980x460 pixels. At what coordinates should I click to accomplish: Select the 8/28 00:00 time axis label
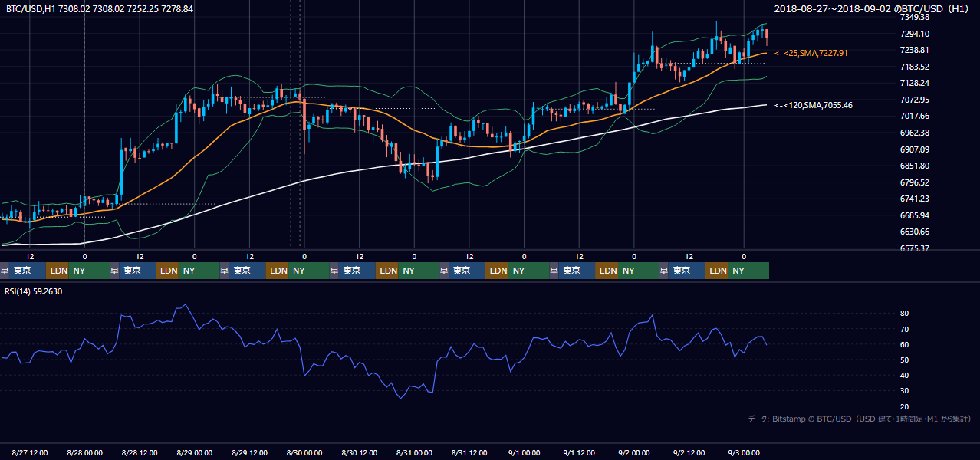(x=85, y=452)
